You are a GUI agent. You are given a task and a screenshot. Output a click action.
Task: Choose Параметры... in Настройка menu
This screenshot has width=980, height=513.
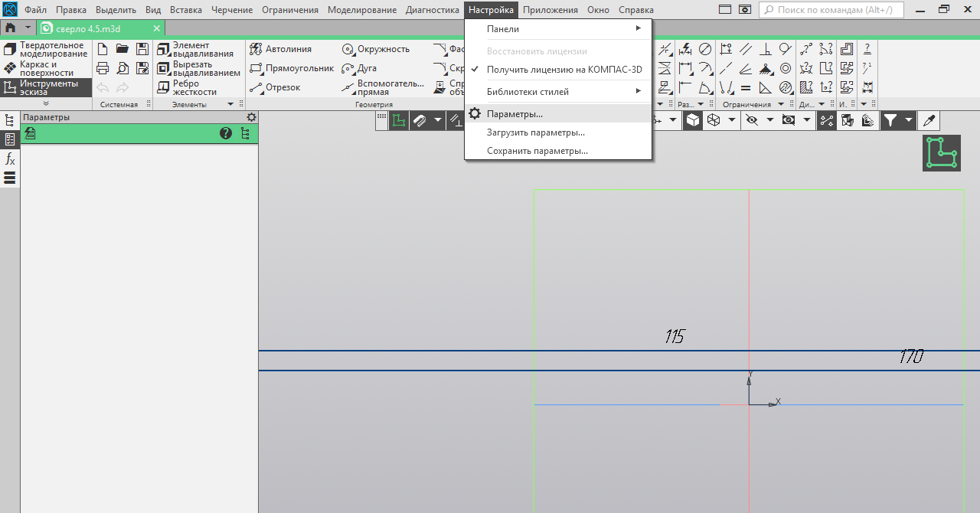(558, 114)
